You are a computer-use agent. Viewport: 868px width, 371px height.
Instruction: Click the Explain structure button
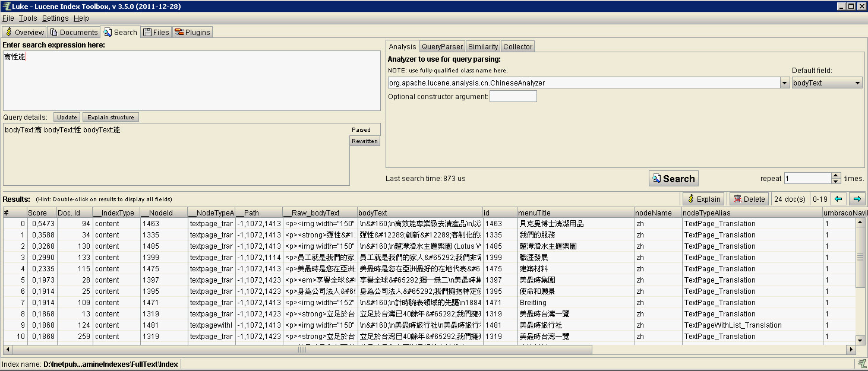click(111, 118)
